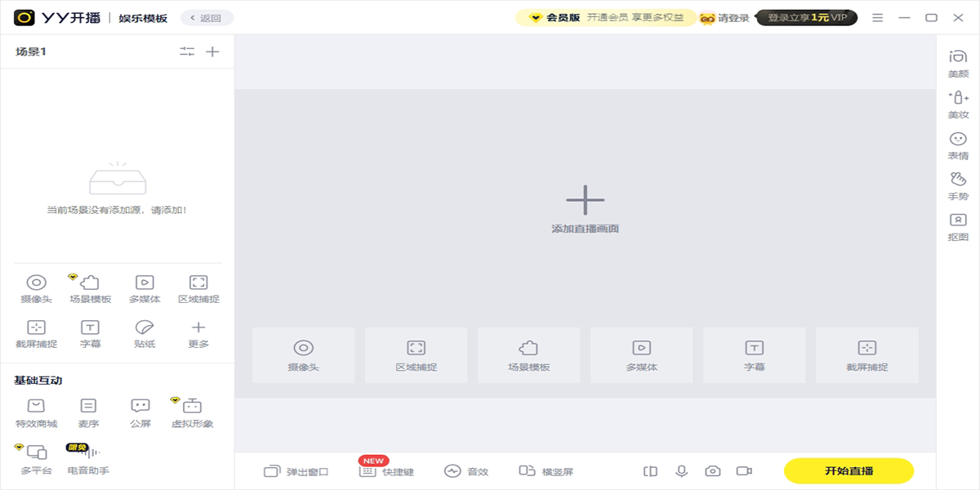
Task: Open the hamburger main menu
Action: click(x=877, y=17)
